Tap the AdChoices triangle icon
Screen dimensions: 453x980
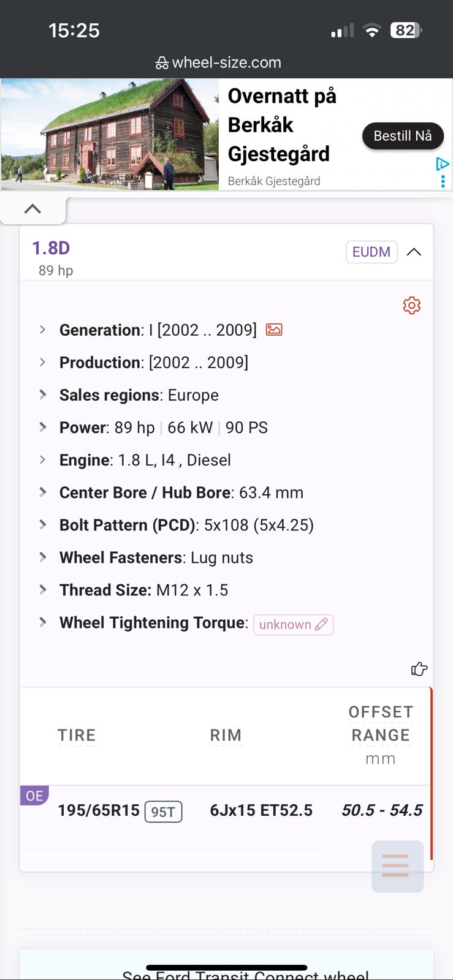click(442, 164)
